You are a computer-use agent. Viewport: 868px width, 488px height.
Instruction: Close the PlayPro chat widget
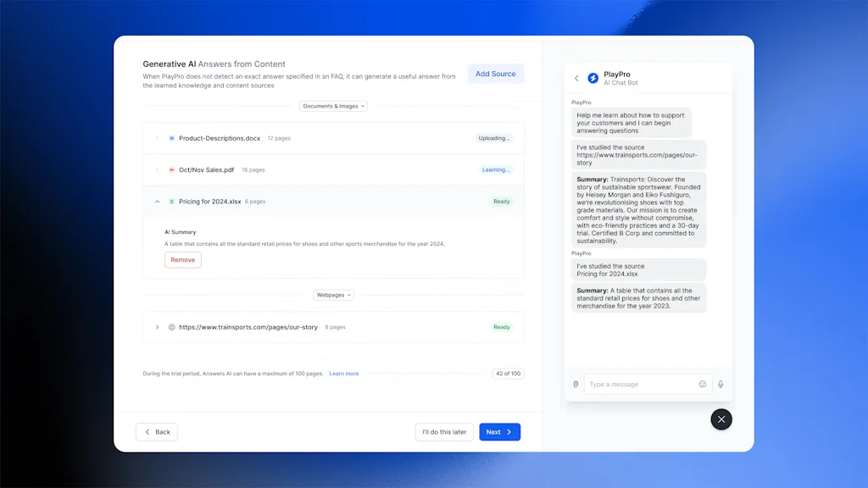click(721, 419)
